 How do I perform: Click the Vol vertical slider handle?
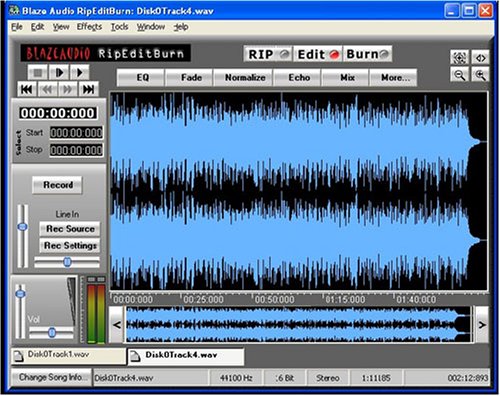20,294
